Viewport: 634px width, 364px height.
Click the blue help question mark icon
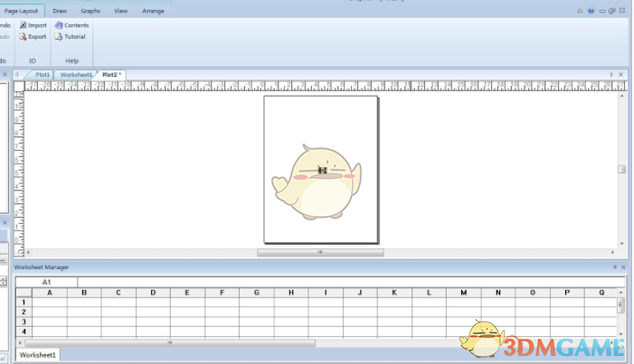591,11
